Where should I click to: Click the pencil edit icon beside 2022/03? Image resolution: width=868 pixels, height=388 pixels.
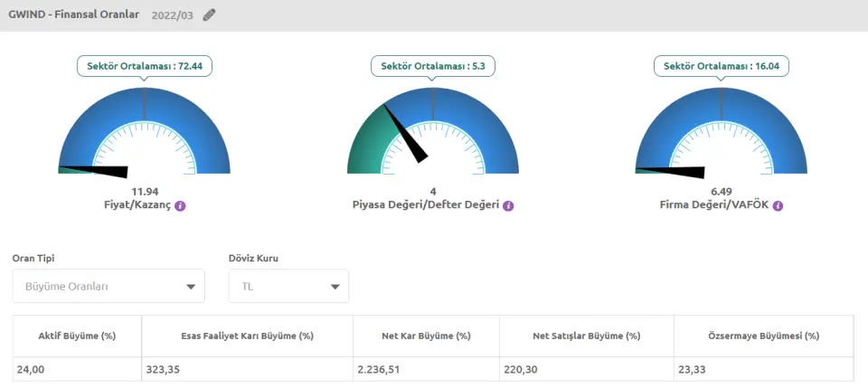coord(210,14)
